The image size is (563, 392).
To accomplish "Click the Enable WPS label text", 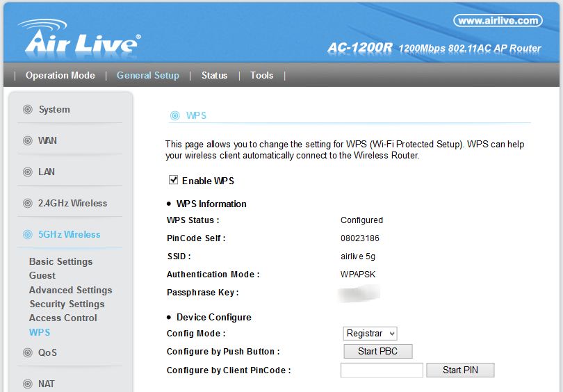I will pyautogui.click(x=208, y=181).
